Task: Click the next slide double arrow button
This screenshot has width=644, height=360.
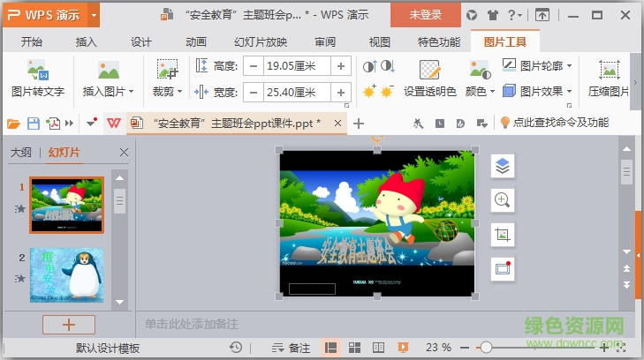Action: coord(626,284)
